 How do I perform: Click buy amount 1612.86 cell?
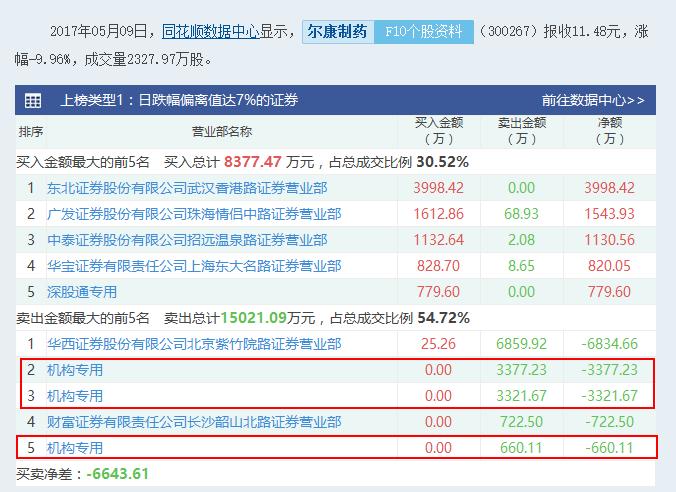click(x=438, y=214)
